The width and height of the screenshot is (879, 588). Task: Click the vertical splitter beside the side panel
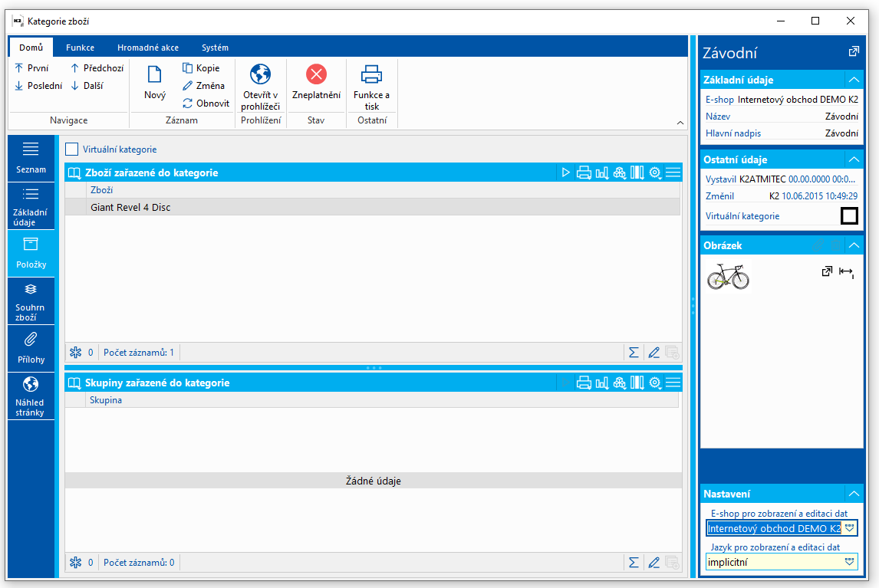click(693, 305)
